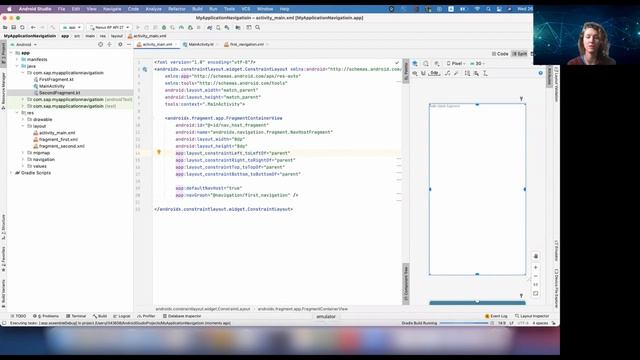Click the Select Opened File target icon

(x=100, y=44)
